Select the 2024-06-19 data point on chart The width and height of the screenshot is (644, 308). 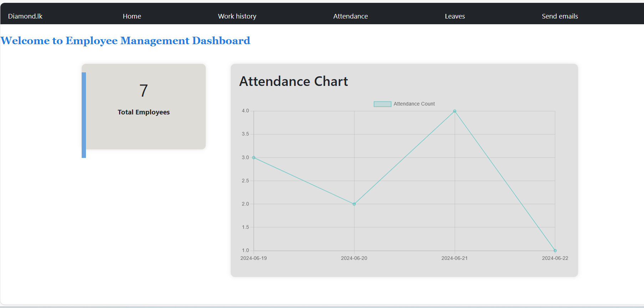tap(254, 158)
